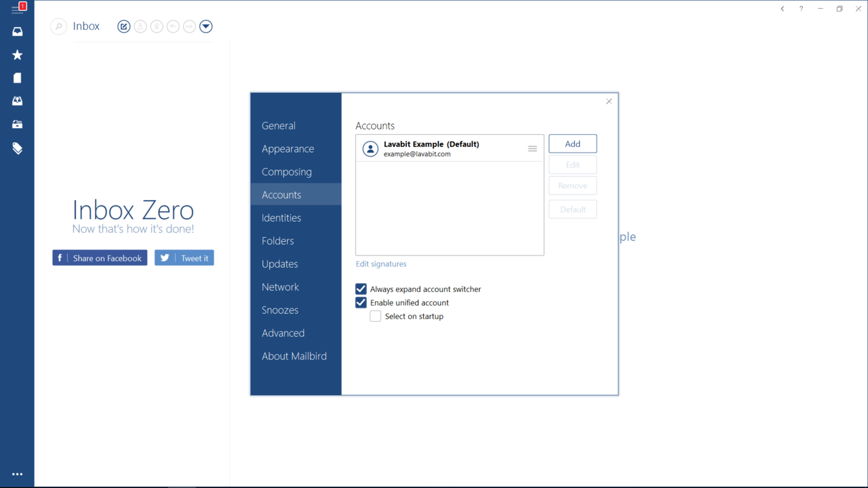Screen dimensions: 868x488
Task: Open Identities settings tab
Action: [x=296, y=218]
